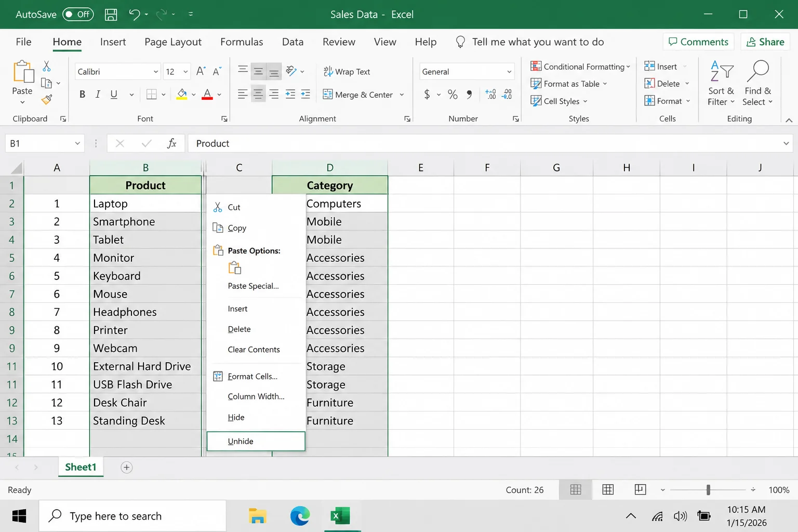The height and width of the screenshot is (532, 798).
Task: Click Sort & Filter button
Action: point(721,83)
